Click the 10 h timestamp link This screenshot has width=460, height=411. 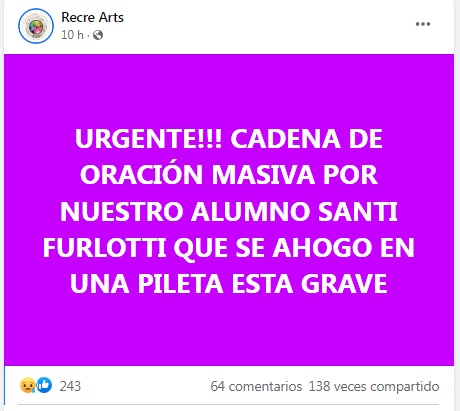click(x=72, y=35)
